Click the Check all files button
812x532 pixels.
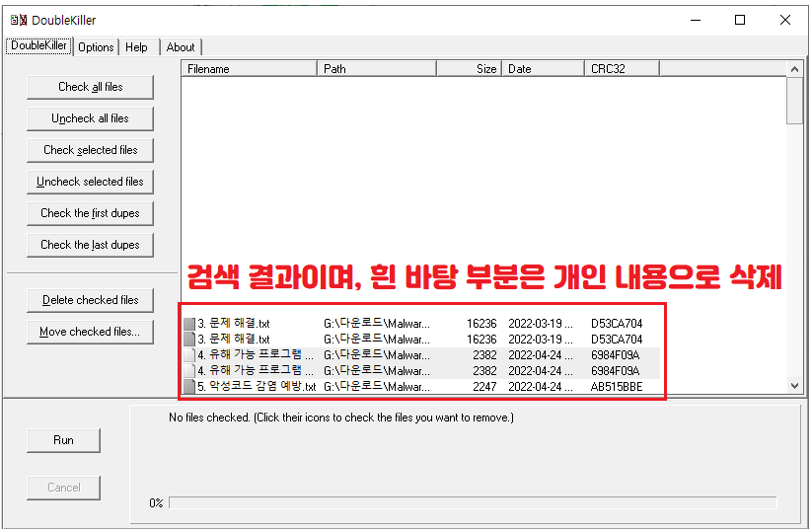(x=90, y=87)
